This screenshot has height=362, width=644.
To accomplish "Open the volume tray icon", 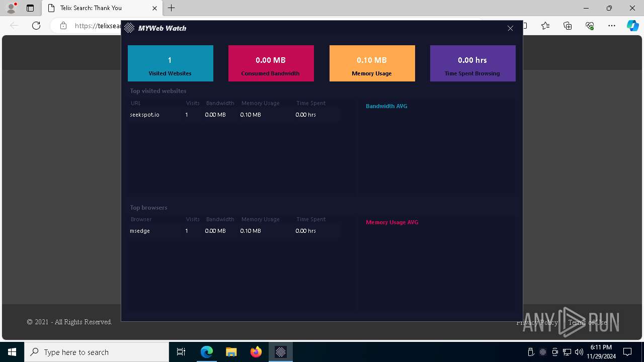I will pyautogui.click(x=579, y=352).
